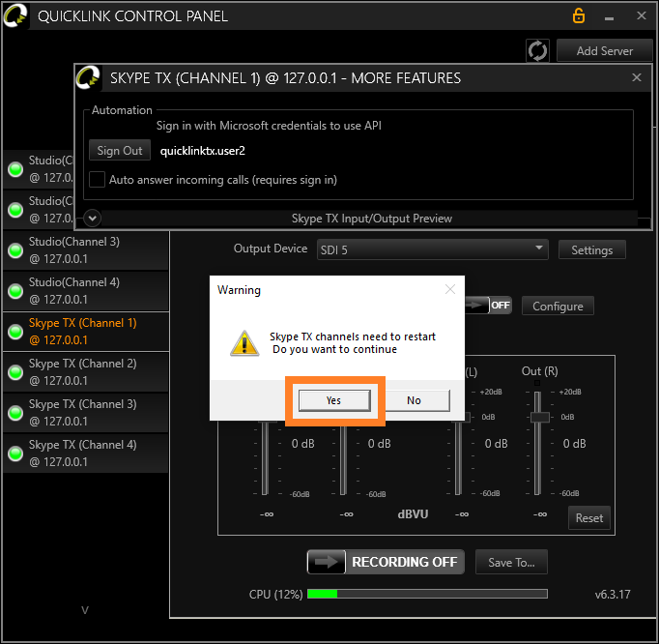Click Settings beside Output Device

(x=591, y=249)
